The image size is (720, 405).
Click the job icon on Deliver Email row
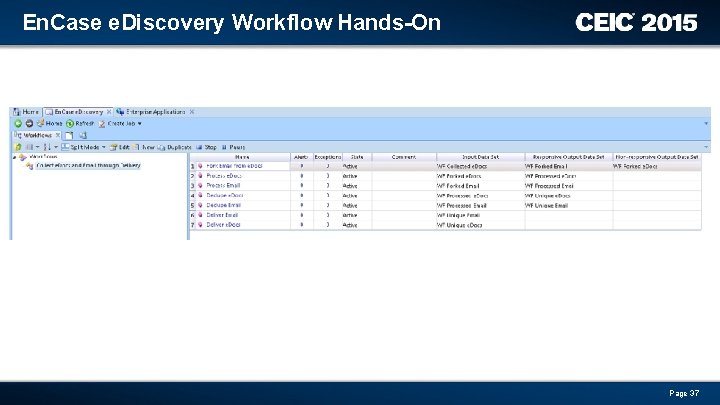(200, 215)
